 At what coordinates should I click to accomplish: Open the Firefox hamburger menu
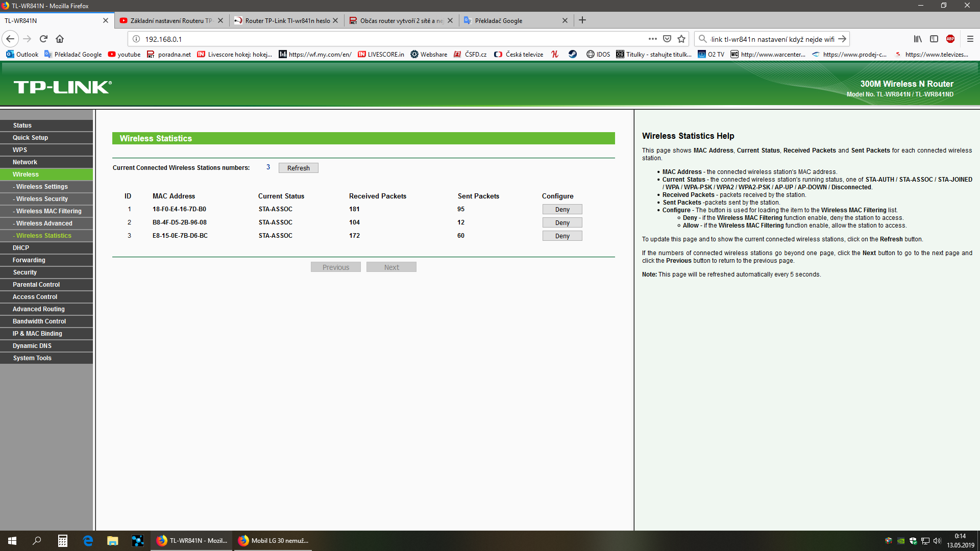[x=970, y=39]
